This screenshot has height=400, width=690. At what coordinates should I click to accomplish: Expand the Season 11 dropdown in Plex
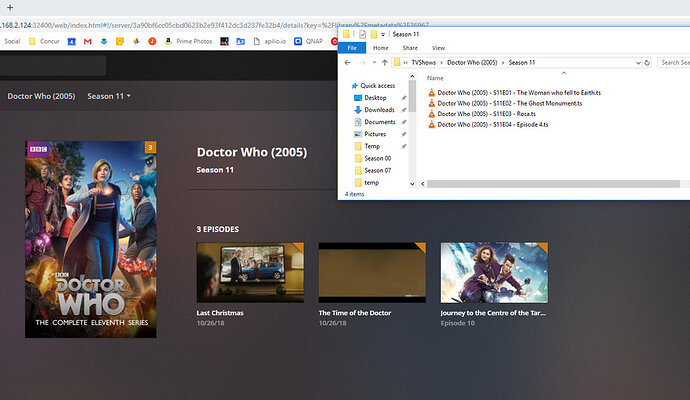click(x=109, y=96)
